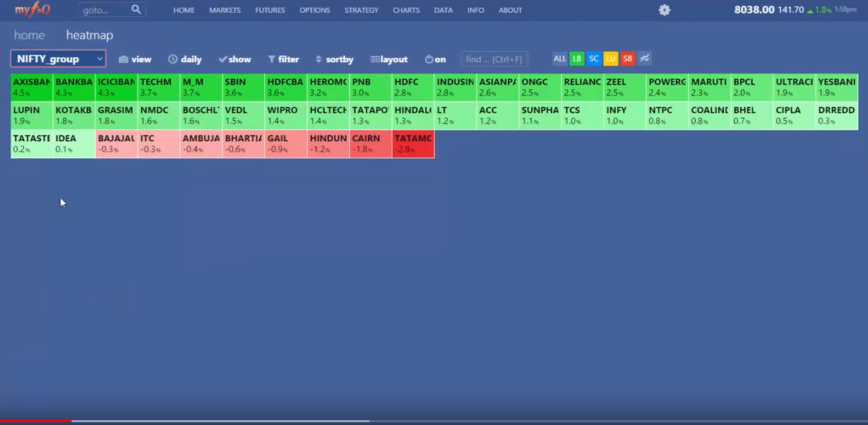Viewport: 868px width, 425px height.
Task: Open the settings gear icon
Action: click(664, 10)
